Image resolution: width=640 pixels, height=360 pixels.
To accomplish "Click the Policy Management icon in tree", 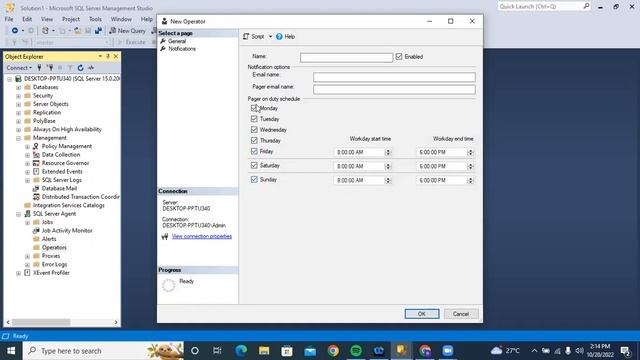I will click(x=36, y=146).
